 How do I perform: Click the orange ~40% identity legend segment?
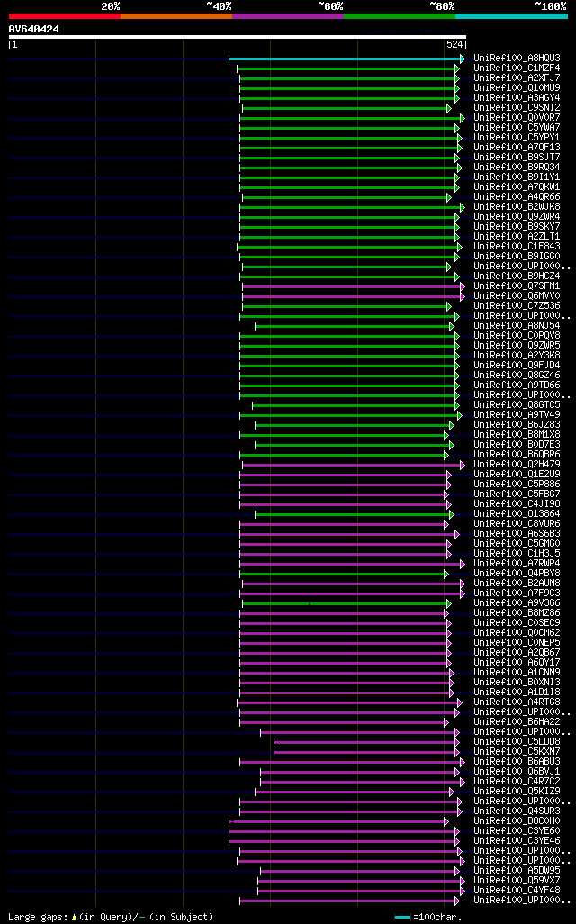176,16
